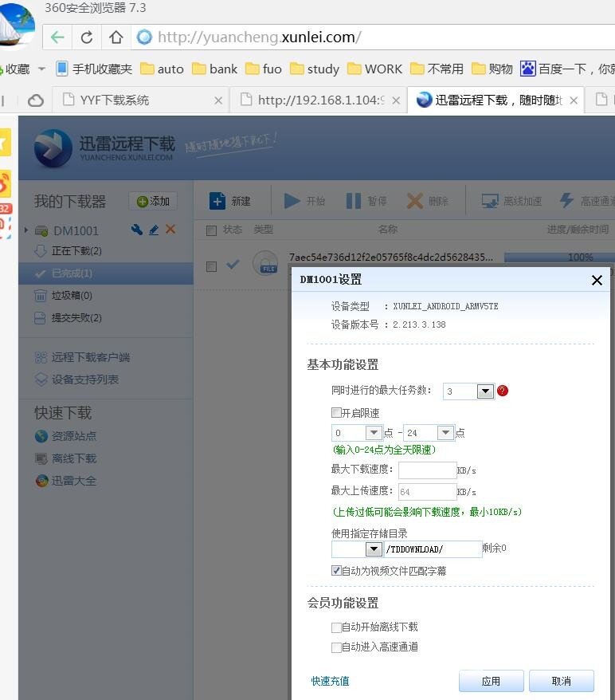615x700 pixels.
Task: Open the auto bookmark folder
Action: pyautogui.click(x=162, y=69)
